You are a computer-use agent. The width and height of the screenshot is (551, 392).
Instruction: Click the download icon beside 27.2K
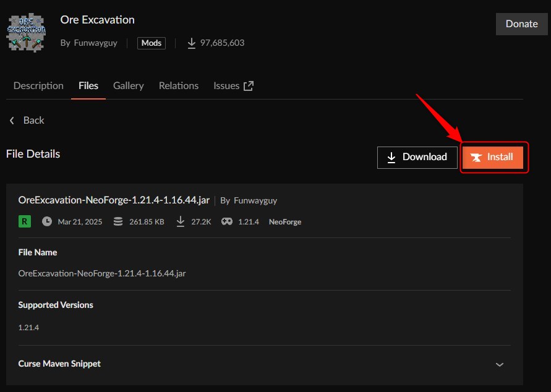tap(181, 221)
